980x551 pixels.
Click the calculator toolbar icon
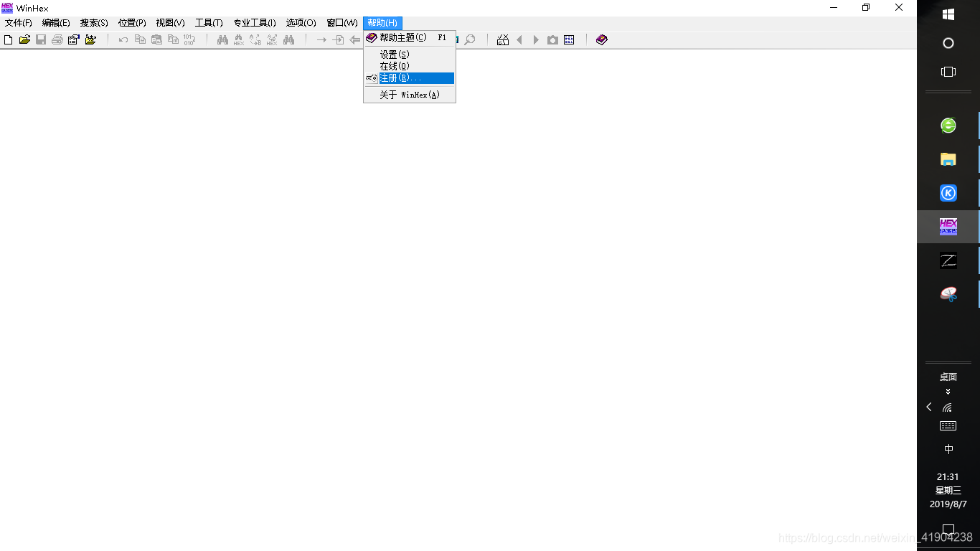503,40
